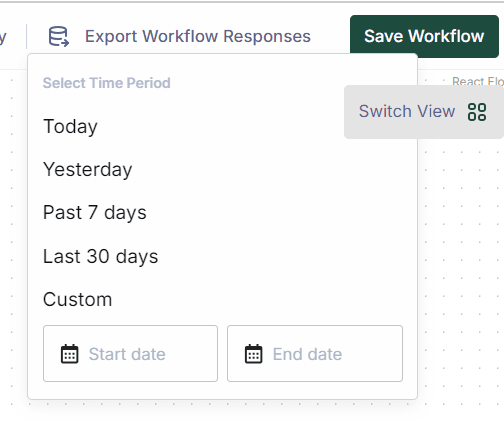
Task: Click the Switch View text
Action: pos(407,111)
